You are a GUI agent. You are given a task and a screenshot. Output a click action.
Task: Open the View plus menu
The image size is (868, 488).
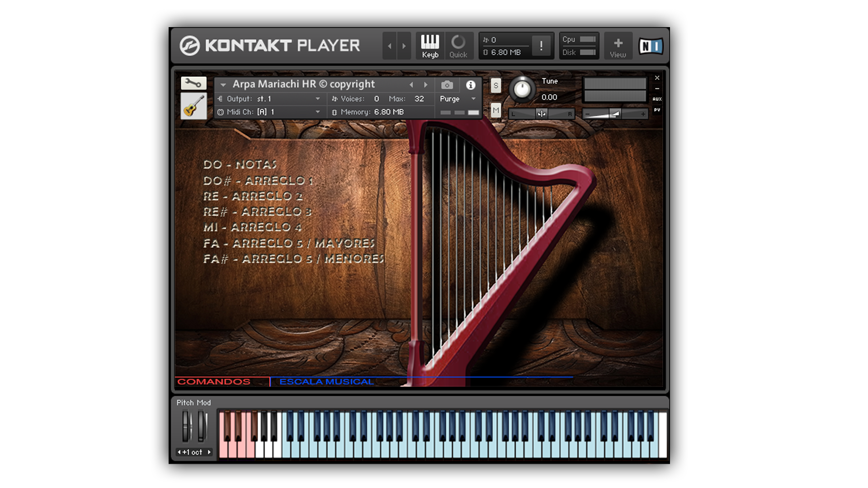pos(618,46)
